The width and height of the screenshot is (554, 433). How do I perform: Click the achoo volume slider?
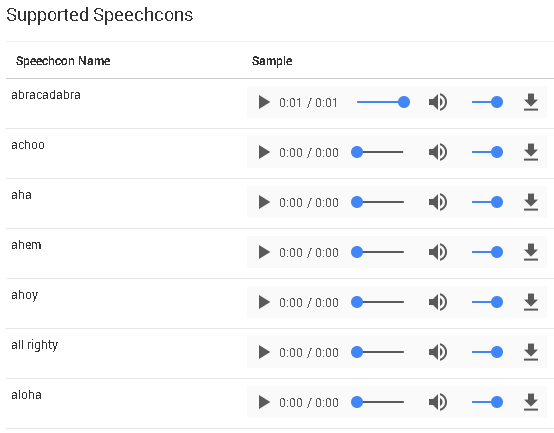pyautogui.click(x=487, y=152)
